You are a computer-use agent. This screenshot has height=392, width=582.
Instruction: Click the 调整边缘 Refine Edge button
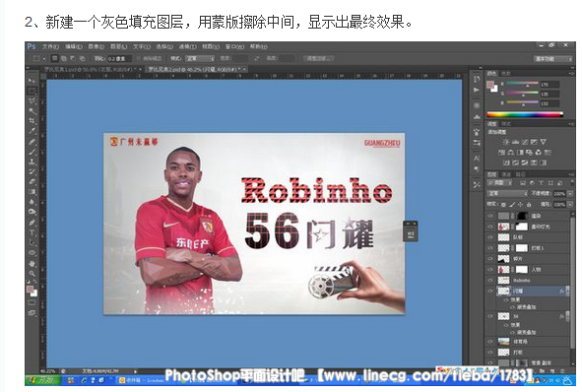coord(319,59)
